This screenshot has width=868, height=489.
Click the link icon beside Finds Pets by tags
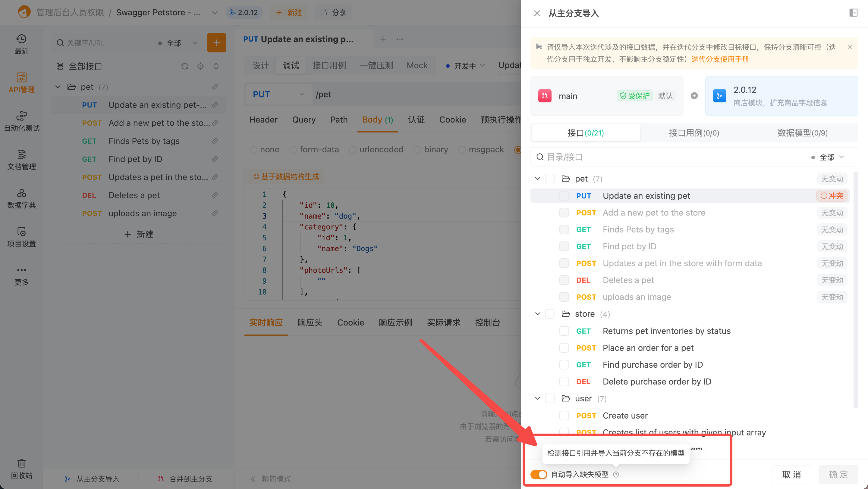coord(215,141)
